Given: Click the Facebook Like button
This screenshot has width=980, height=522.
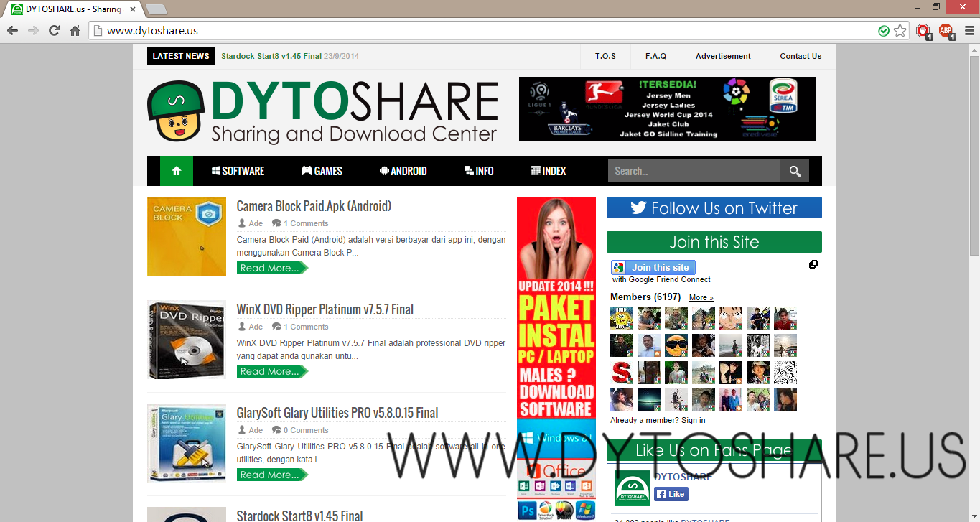Looking at the screenshot, I should pos(671,494).
